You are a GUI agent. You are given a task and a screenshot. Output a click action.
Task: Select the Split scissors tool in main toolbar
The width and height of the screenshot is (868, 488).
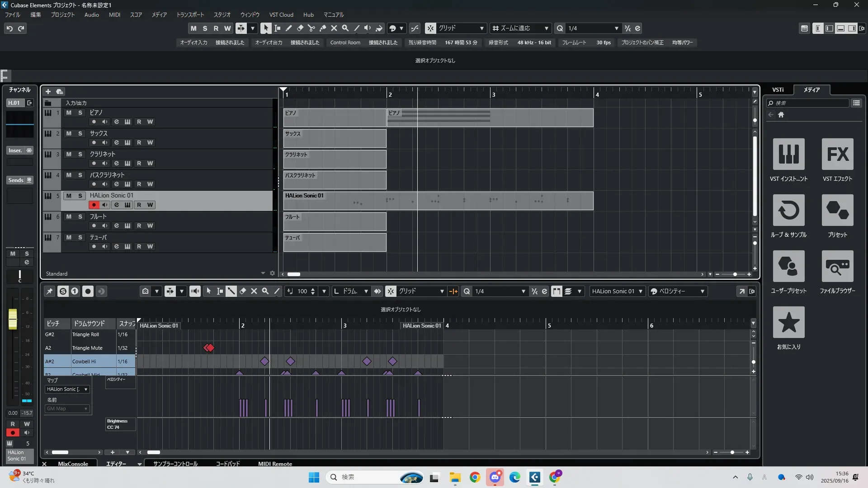[311, 28]
